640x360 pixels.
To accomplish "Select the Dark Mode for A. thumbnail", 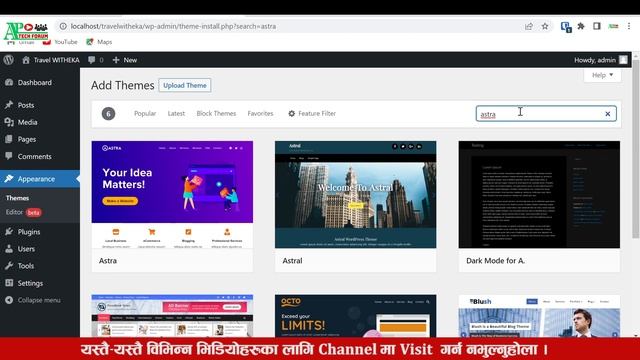I will [539, 195].
